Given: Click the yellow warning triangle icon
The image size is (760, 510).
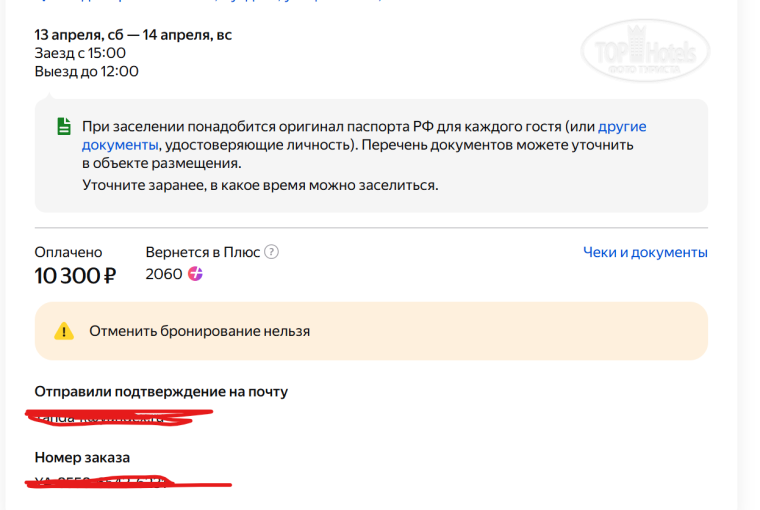Looking at the screenshot, I should pyautogui.click(x=64, y=331).
